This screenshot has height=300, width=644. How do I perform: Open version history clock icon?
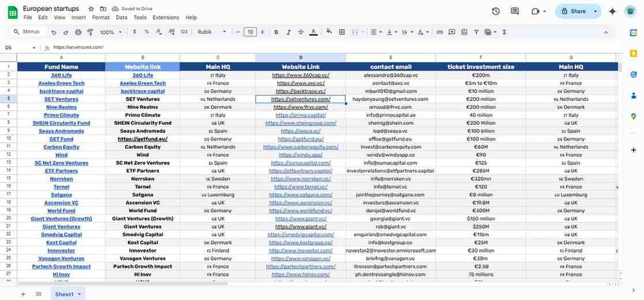click(x=496, y=12)
